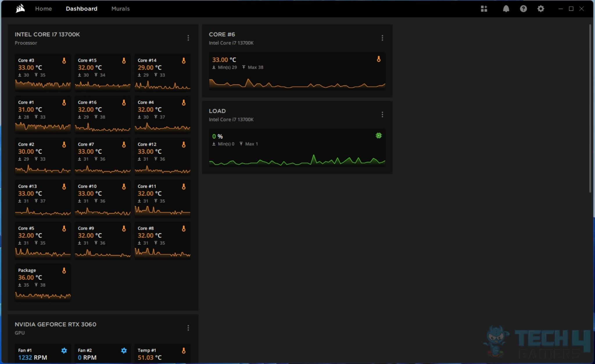The width and height of the screenshot is (595, 364).
Task: Click the 'Processor' subtitle
Action: (x=26, y=43)
